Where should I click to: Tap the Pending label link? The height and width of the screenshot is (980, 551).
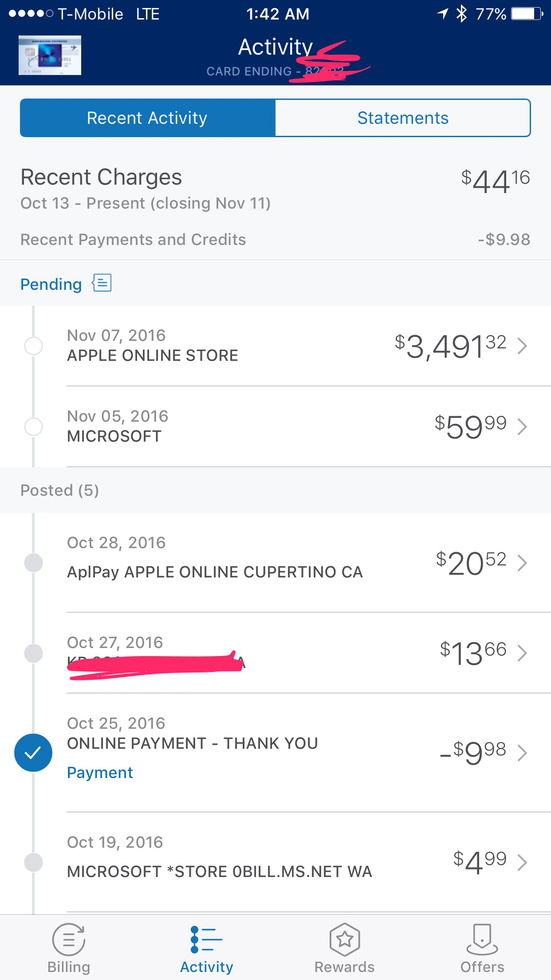coord(51,284)
